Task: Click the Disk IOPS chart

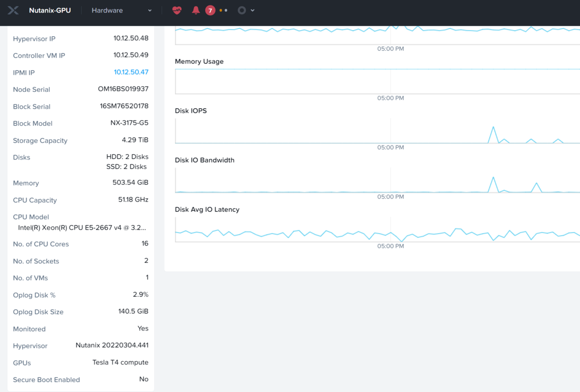Action: pos(377,131)
